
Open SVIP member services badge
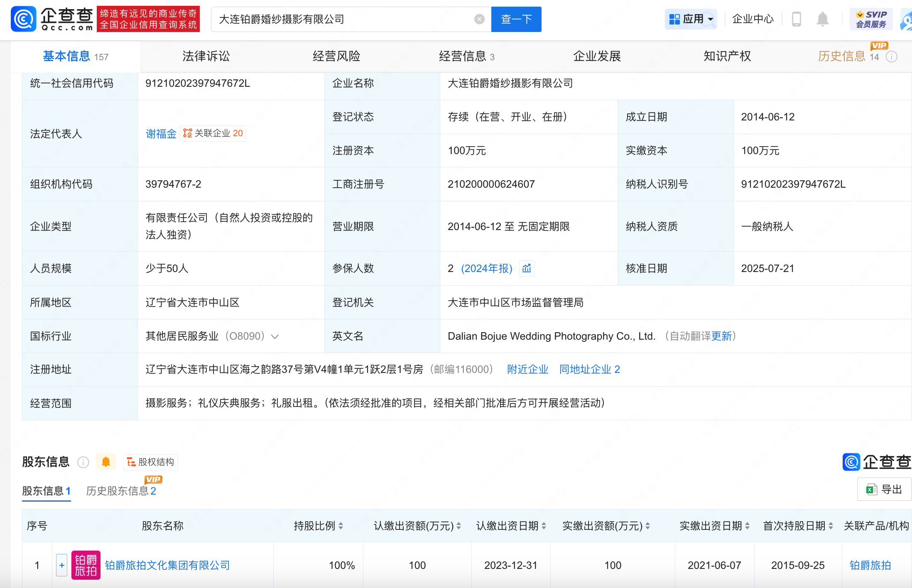(x=871, y=19)
